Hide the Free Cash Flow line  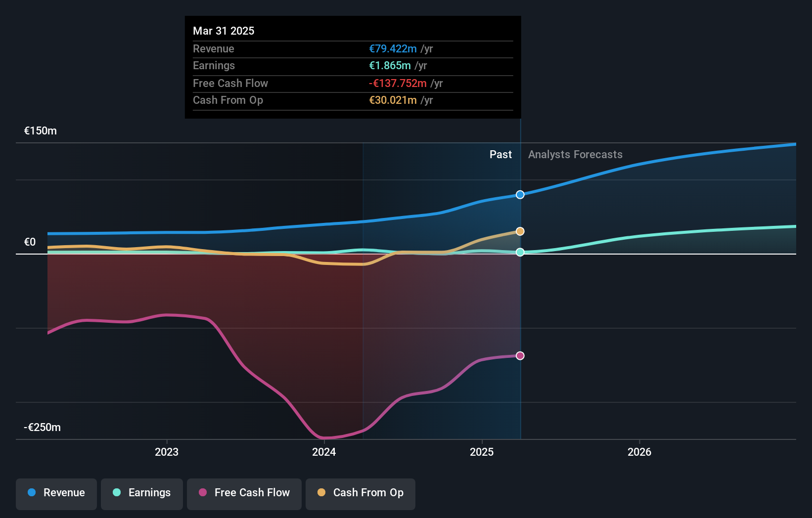pos(244,494)
